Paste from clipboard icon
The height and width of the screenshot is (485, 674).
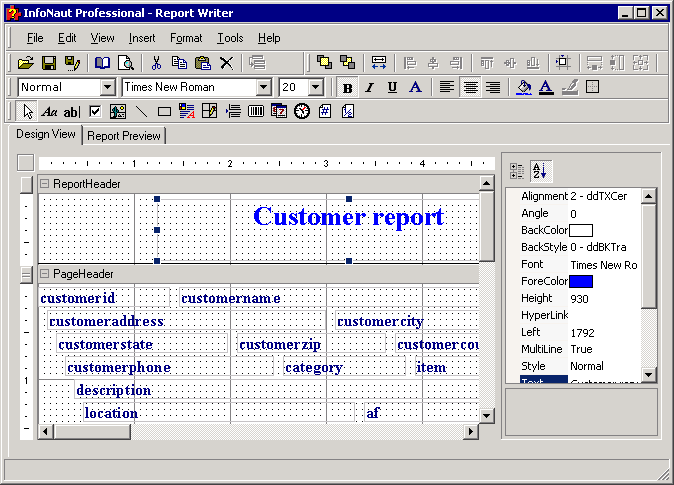click(202, 63)
